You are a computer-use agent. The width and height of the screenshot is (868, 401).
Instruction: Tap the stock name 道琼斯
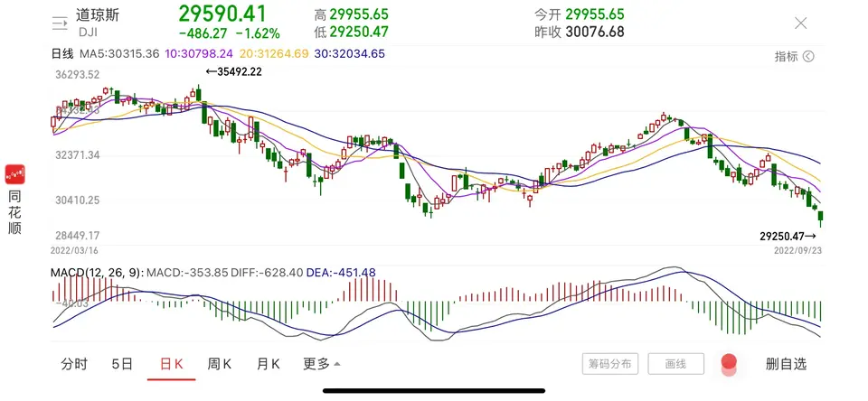98,15
